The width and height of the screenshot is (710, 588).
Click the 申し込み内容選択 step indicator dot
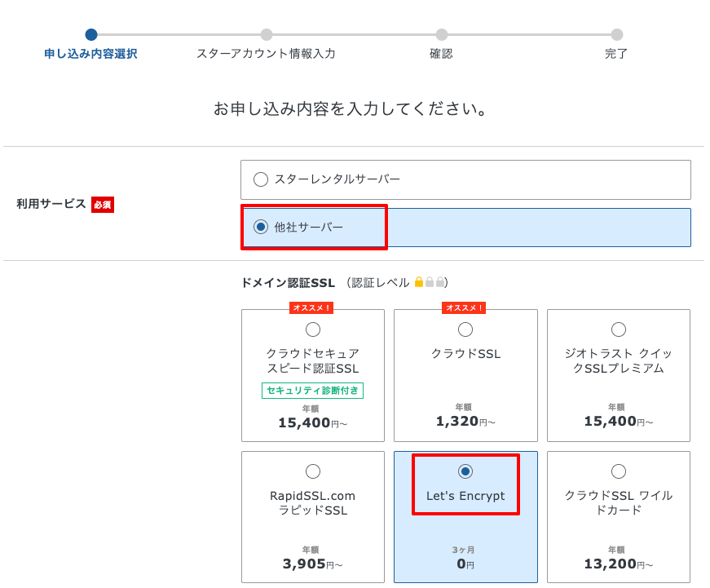[91, 34]
